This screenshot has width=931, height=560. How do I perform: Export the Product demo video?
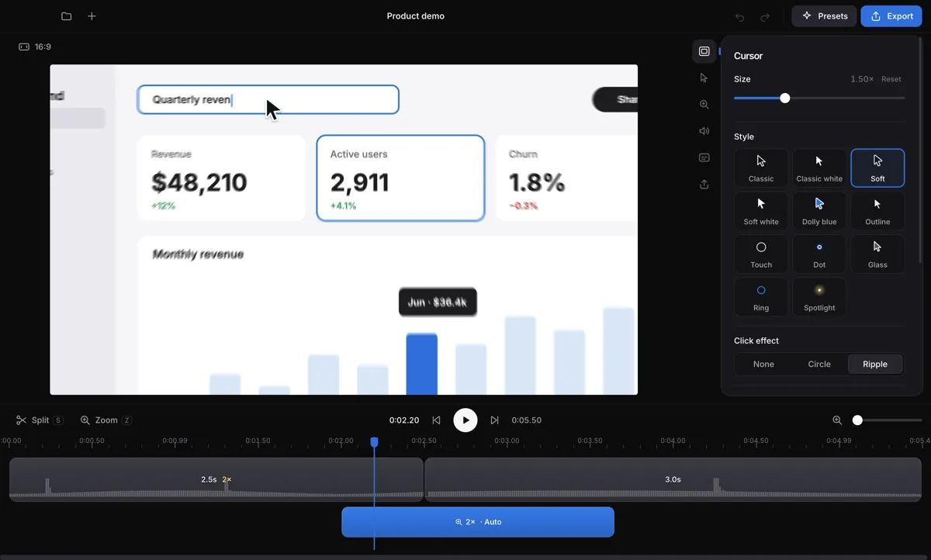pyautogui.click(x=891, y=16)
